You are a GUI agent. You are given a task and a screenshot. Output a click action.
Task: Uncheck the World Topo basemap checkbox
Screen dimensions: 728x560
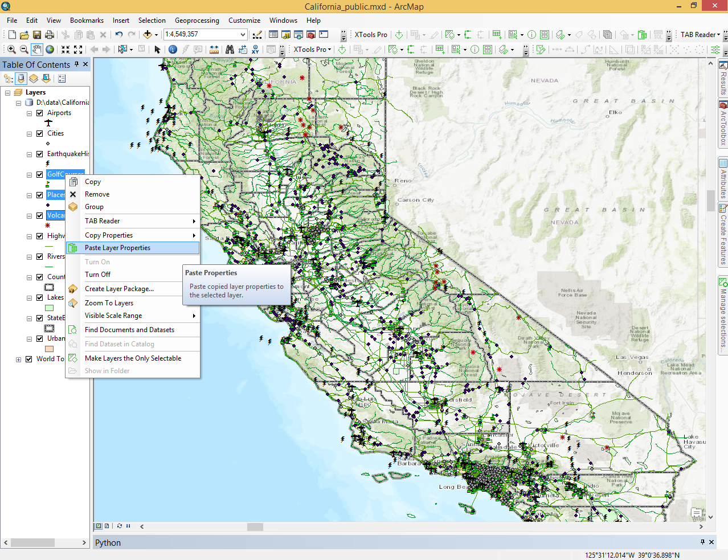28,359
